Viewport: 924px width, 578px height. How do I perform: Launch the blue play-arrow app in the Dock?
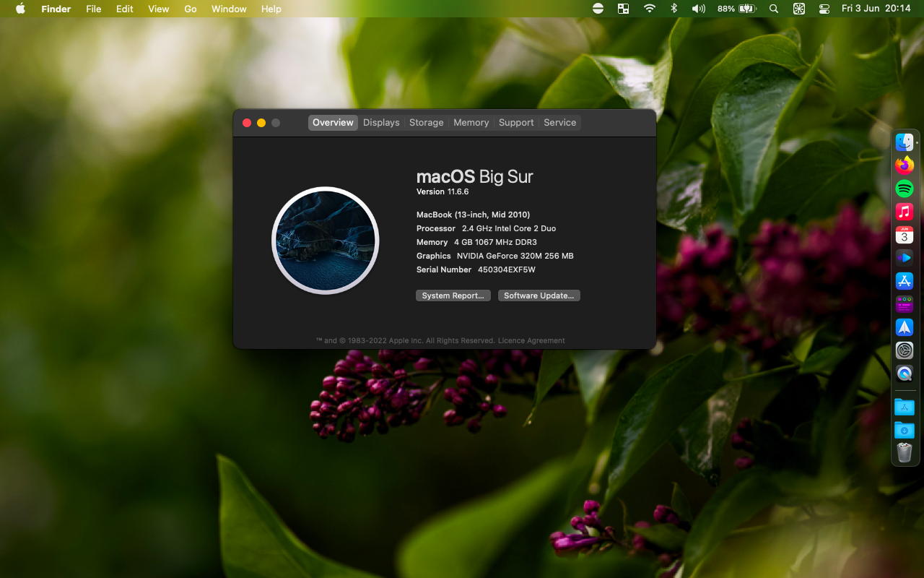905,258
